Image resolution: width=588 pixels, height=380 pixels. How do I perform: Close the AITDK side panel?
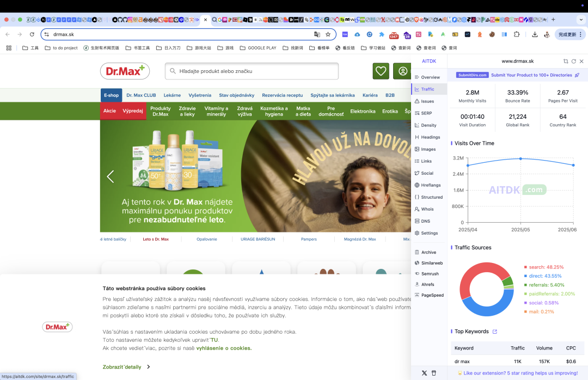pyautogui.click(x=581, y=61)
